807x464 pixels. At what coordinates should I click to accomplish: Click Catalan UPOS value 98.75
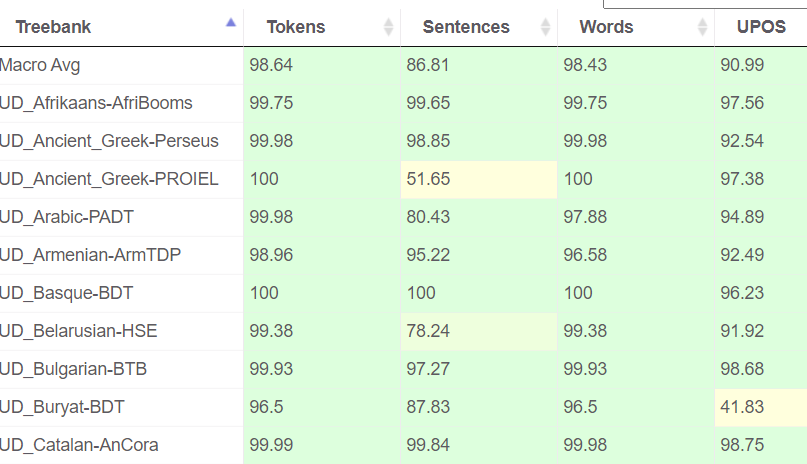pos(742,445)
